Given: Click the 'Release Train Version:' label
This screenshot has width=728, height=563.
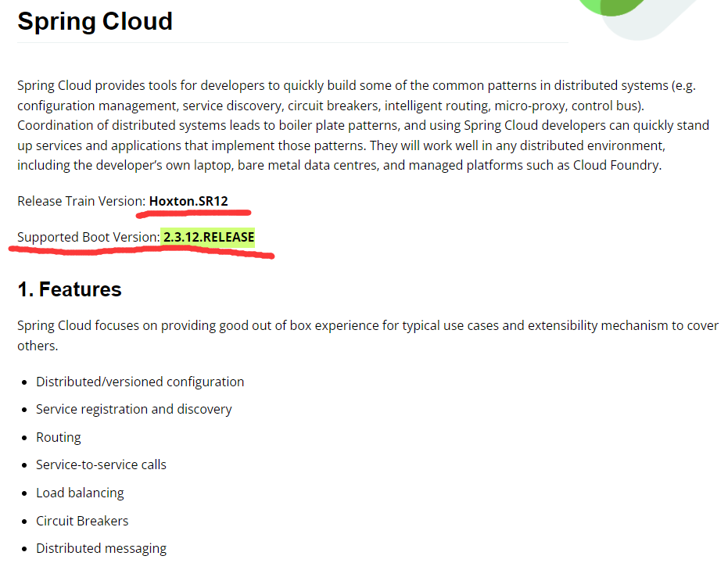Looking at the screenshot, I should pos(81,201).
